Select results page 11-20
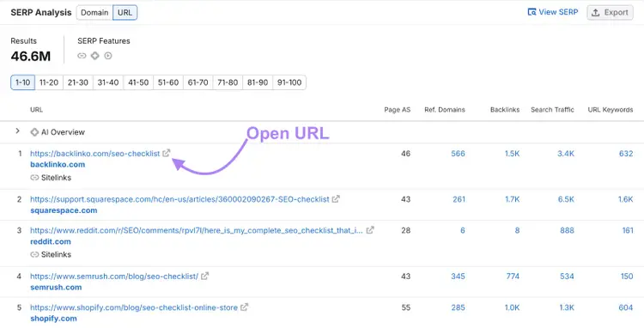 click(49, 82)
